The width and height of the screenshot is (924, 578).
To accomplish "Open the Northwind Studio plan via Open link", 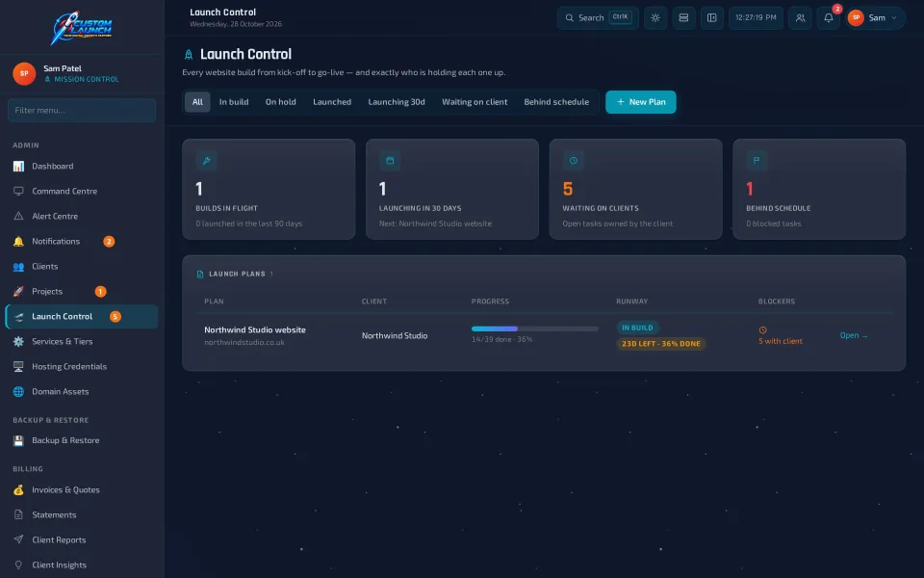I will coord(854,335).
